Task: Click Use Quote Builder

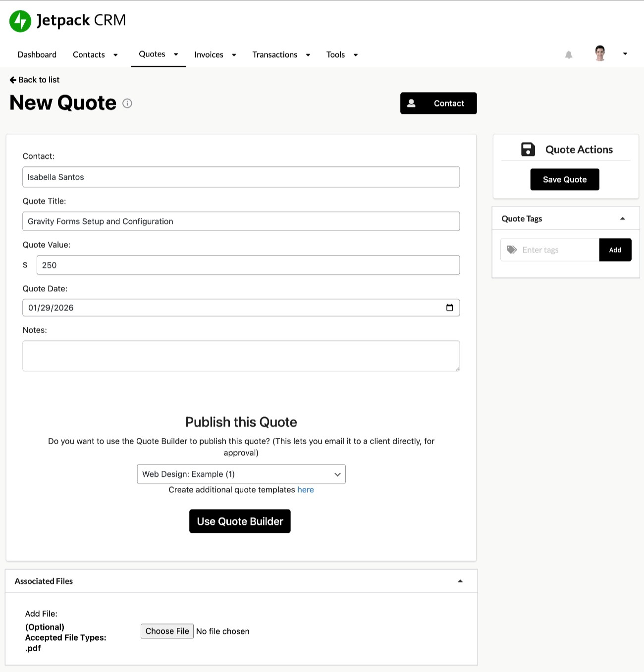Action: tap(240, 521)
